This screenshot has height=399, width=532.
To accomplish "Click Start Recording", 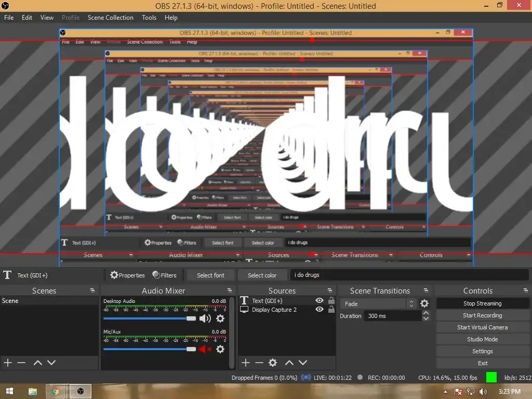I will tap(483, 315).
